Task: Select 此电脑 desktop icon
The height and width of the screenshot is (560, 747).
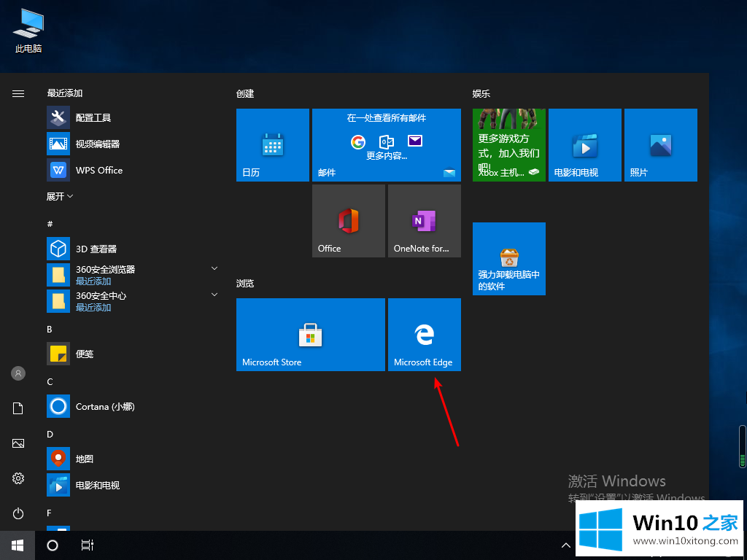Action: click(x=28, y=31)
